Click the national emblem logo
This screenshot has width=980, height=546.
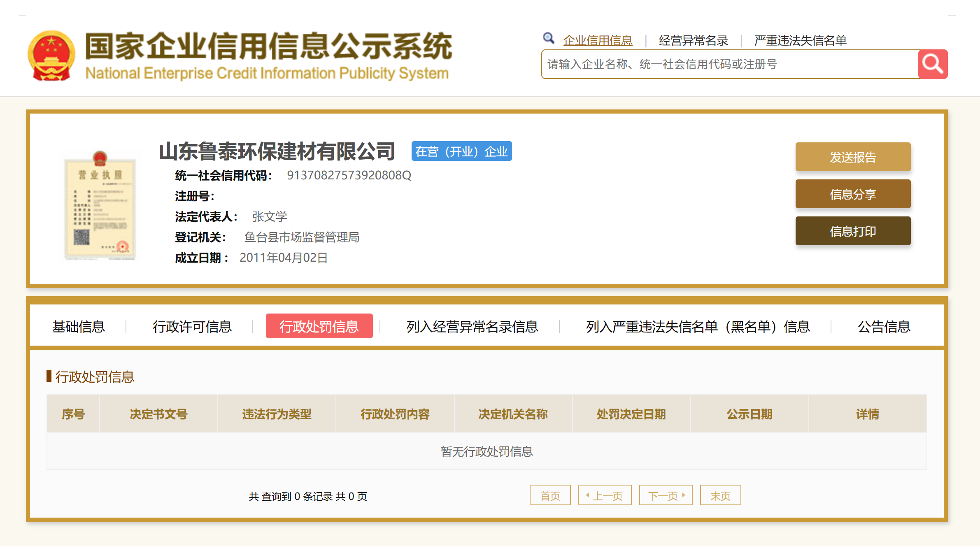51,56
